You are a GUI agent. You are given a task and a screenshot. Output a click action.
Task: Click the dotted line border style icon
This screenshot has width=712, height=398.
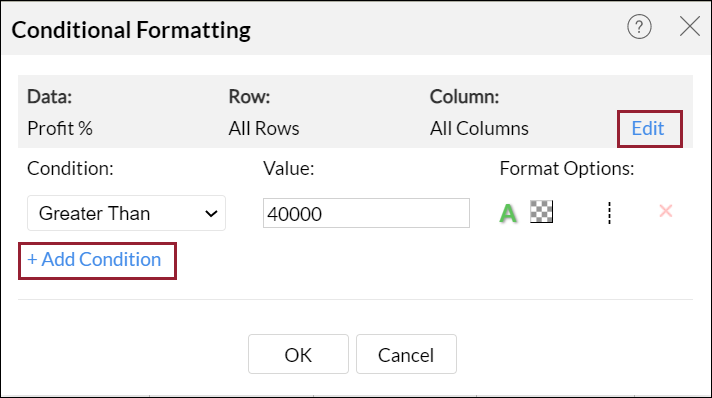coord(609,213)
